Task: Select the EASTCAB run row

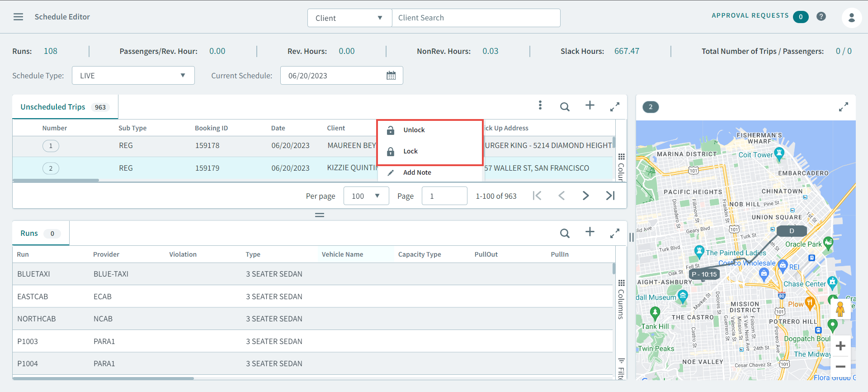Action: pos(312,296)
